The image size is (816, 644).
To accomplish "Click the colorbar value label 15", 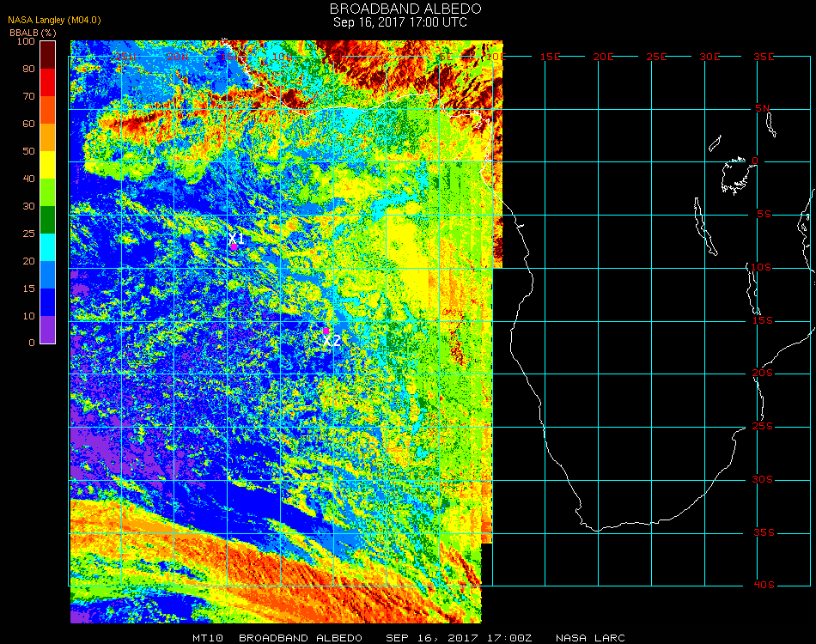I will coord(28,289).
